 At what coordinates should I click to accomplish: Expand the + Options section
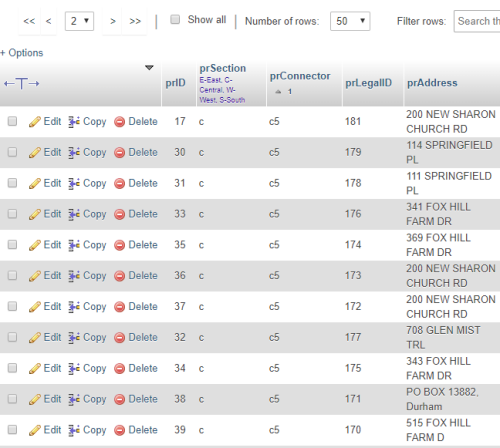(x=22, y=53)
